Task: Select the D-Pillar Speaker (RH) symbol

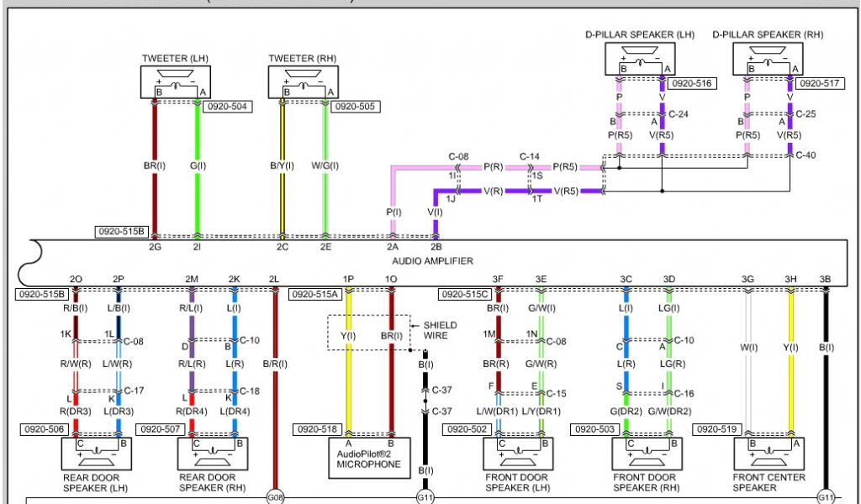Action: coord(767,58)
